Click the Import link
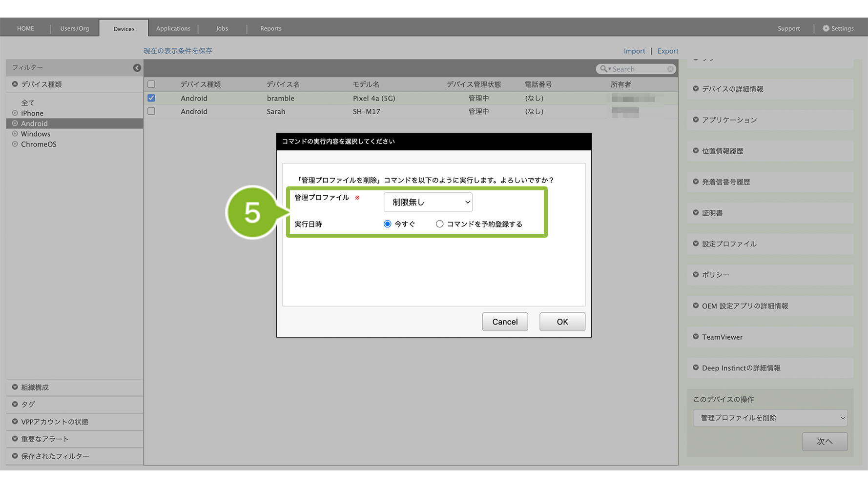Screen dimensions: 868x488 tap(634, 51)
